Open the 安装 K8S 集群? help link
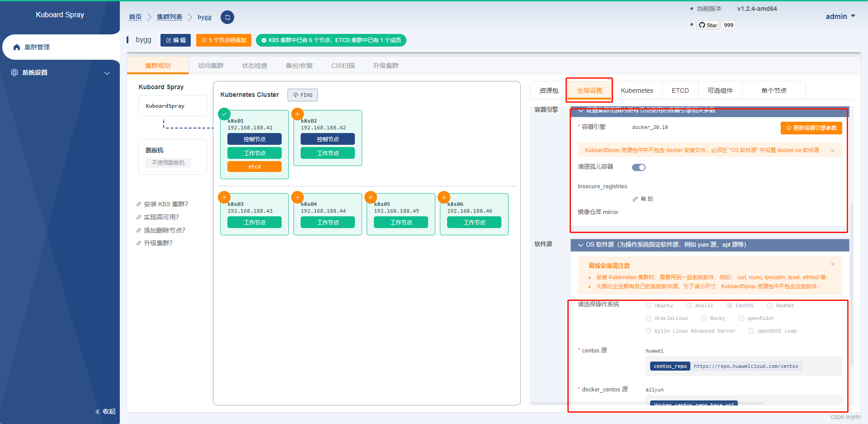 tap(162, 204)
